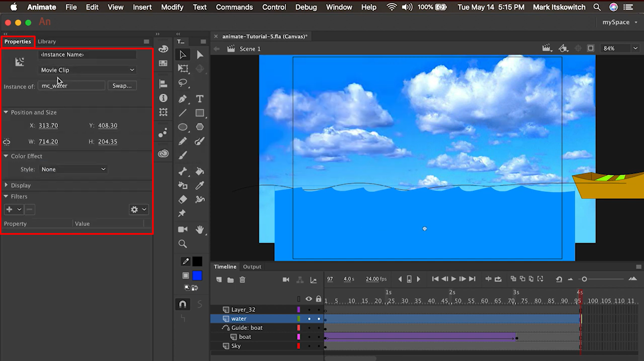644x361 pixels.
Task: Hide the water layer visibility
Action: tap(309, 319)
